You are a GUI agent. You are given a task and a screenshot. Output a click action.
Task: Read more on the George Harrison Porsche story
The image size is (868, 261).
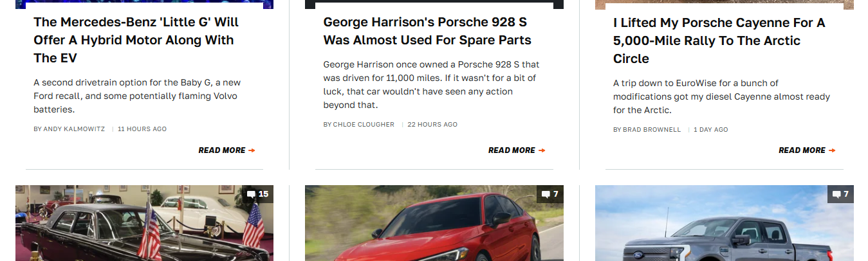click(512, 150)
